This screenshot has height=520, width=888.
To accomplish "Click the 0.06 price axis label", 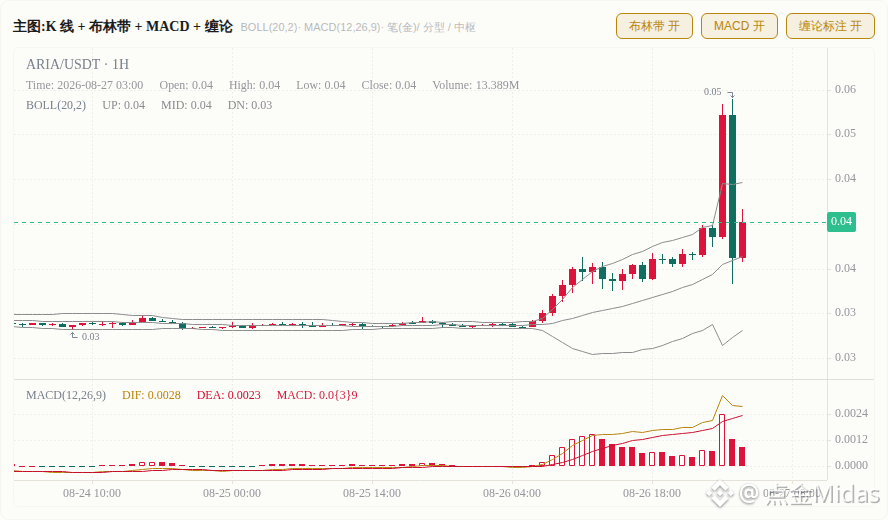I will click(x=846, y=89).
